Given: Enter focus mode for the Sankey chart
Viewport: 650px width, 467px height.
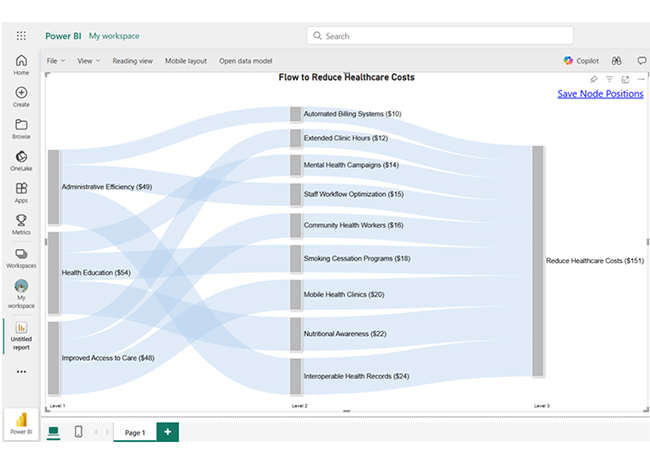Looking at the screenshot, I should point(625,79).
